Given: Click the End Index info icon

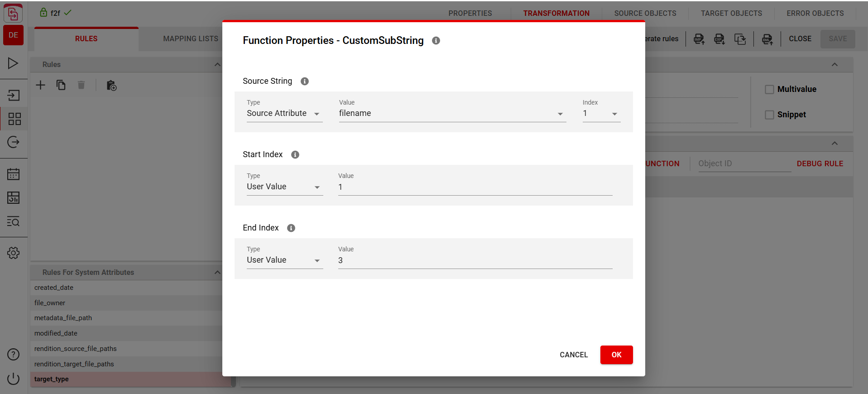Looking at the screenshot, I should tap(291, 228).
